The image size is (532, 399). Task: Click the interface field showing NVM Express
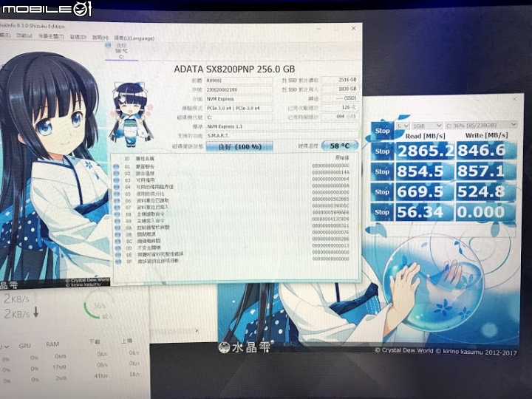(x=239, y=99)
